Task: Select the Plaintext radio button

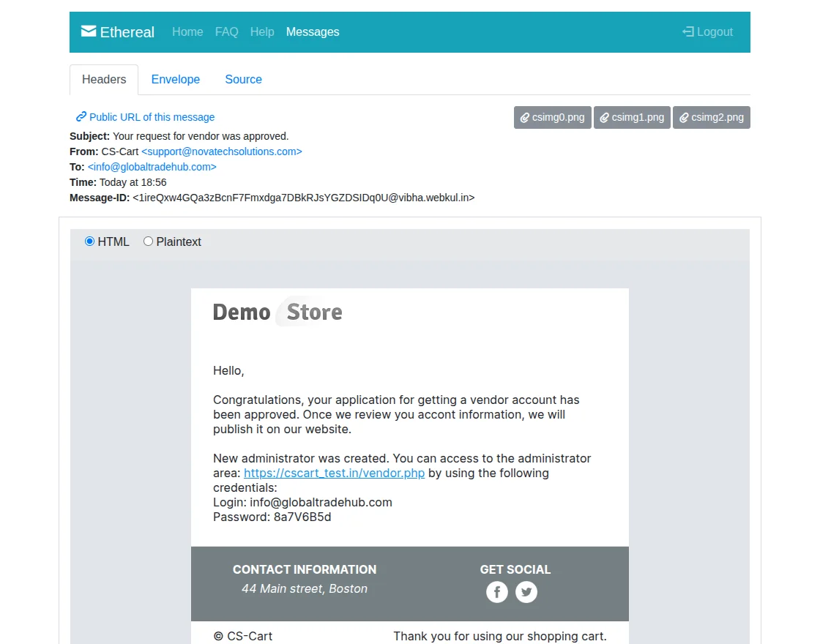Action: [148, 241]
